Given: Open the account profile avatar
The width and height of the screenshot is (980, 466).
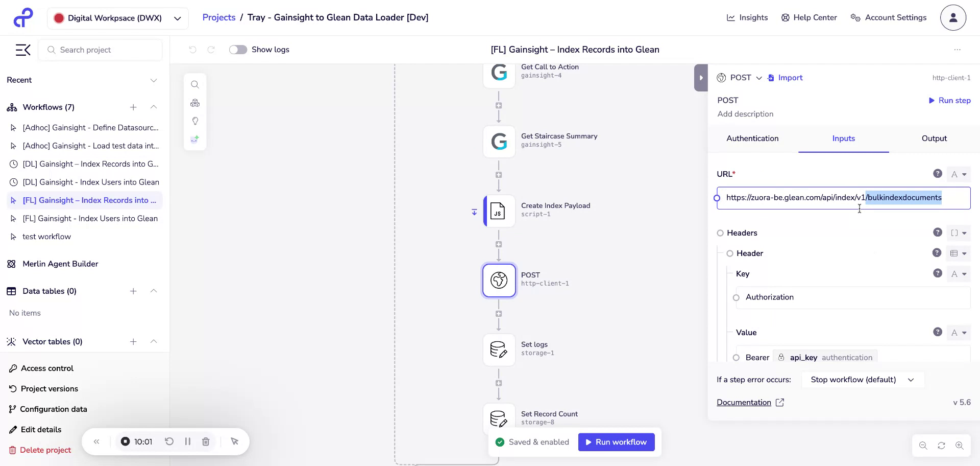Looking at the screenshot, I should pos(952,17).
